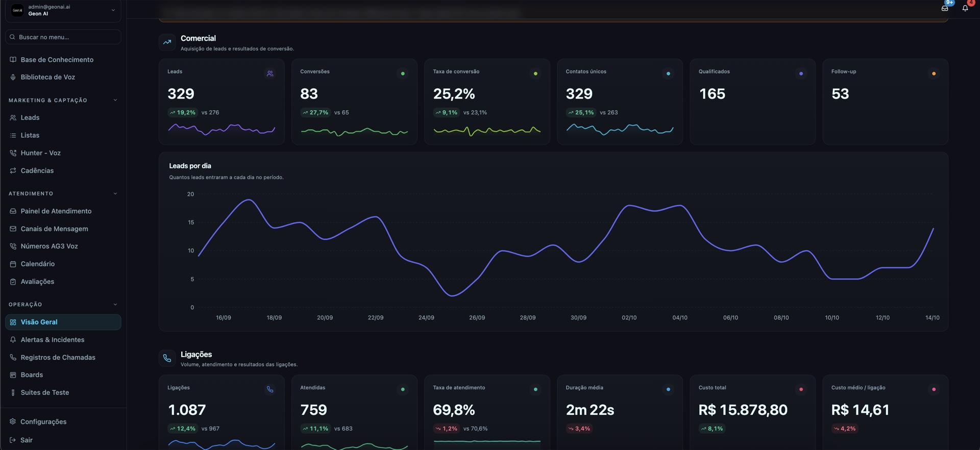Image resolution: width=980 pixels, height=450 pixels.
Task: Click the purple dot on Qualificados card
Action: [801, 73]
